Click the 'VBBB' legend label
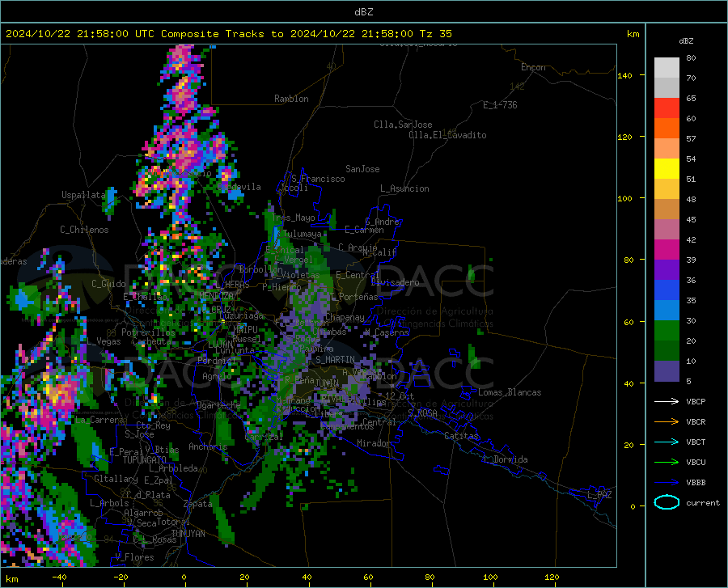Screen dimensions: 728x588 tap(696, 483)
